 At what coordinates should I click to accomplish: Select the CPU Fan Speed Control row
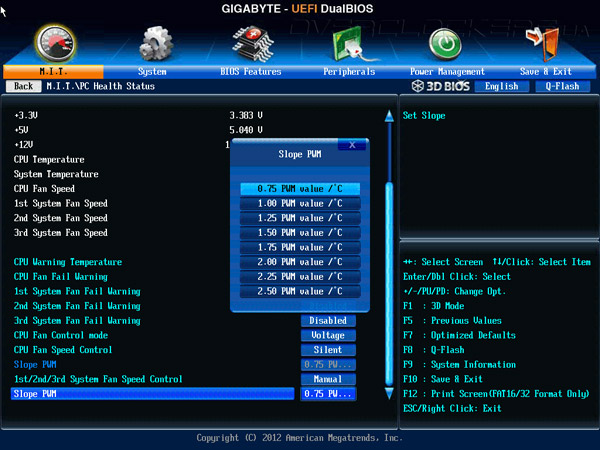pyautogui.click(x=63, y=350)
